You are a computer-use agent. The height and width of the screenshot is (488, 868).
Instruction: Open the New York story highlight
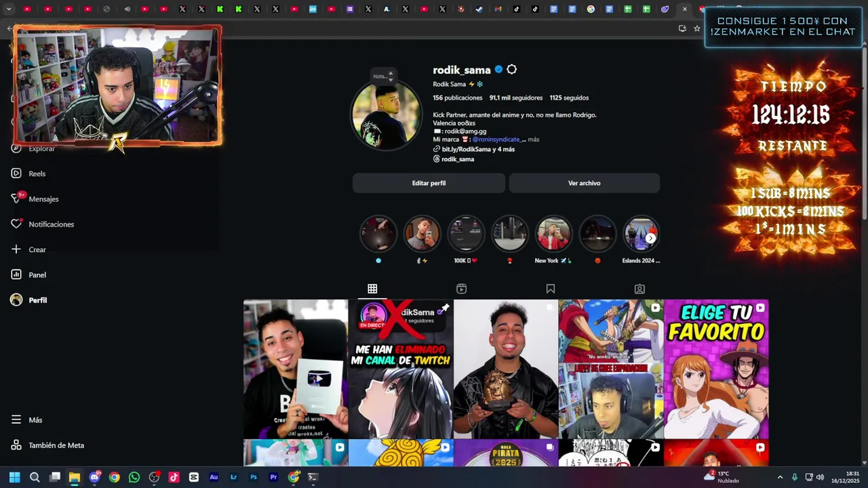[553, 234]
